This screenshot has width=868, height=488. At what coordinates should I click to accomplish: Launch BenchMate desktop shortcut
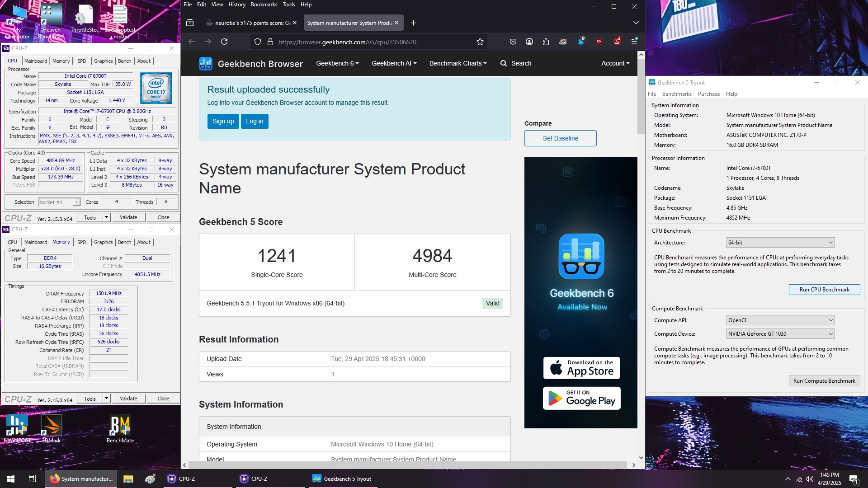[120, 428]
